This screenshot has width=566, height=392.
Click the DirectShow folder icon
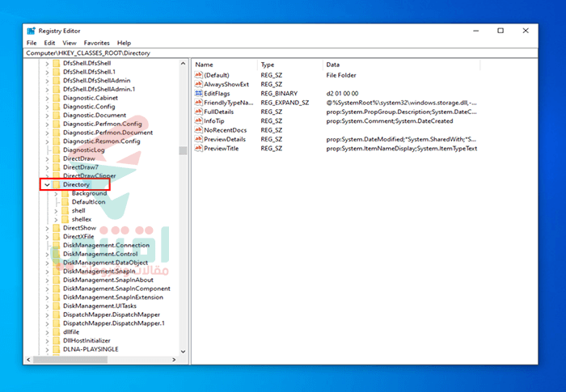(x=57, y=228)
